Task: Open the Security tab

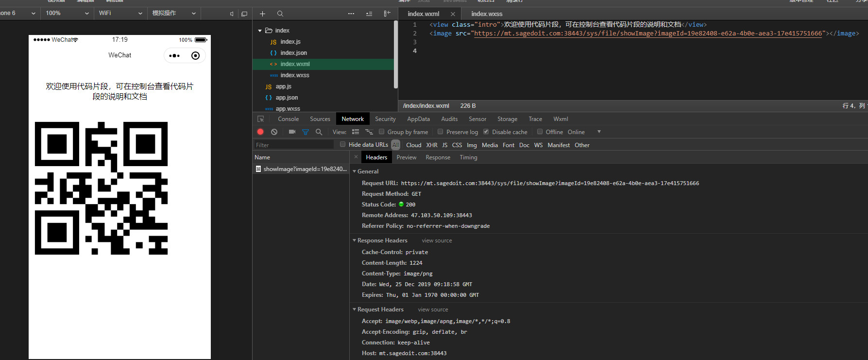Action: pos(385,119)
